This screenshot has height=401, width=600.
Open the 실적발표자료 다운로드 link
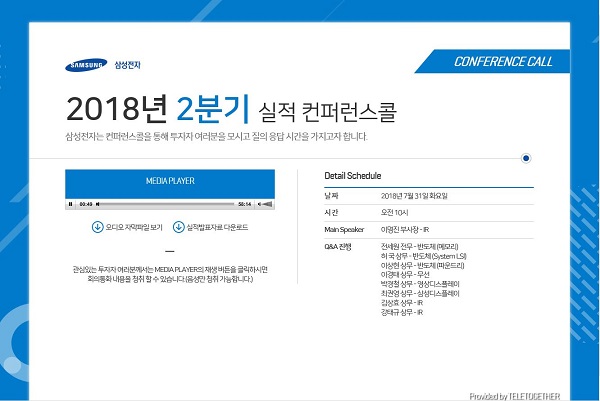coord(217,227)
